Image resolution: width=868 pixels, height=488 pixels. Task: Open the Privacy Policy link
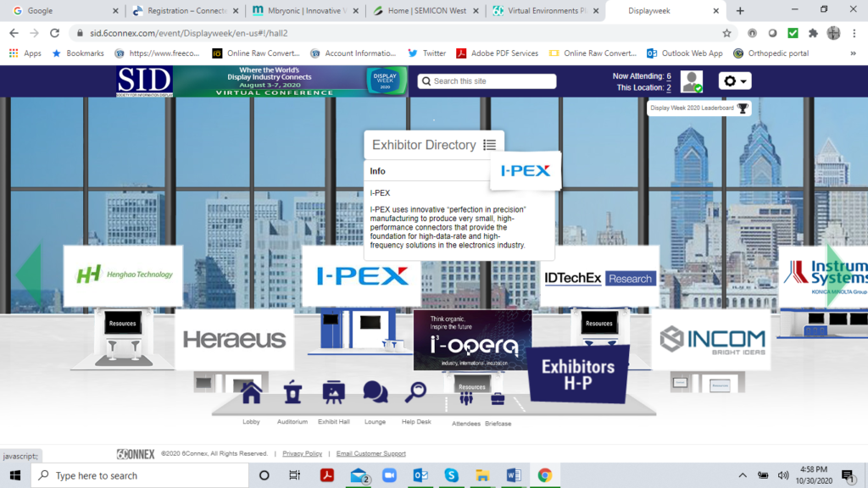coord(303,454)
